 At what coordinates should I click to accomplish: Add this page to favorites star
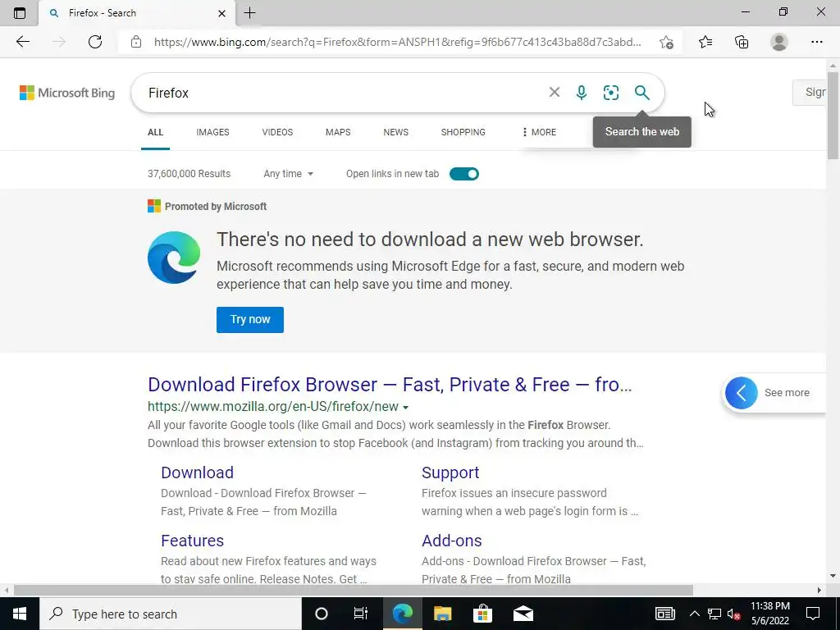(666, 42)
